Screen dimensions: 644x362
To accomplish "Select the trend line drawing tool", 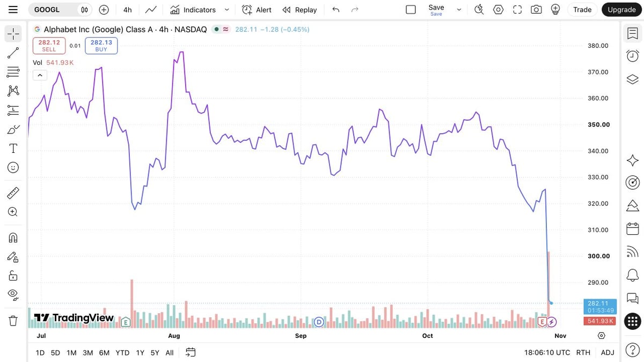I will point(13,53).
